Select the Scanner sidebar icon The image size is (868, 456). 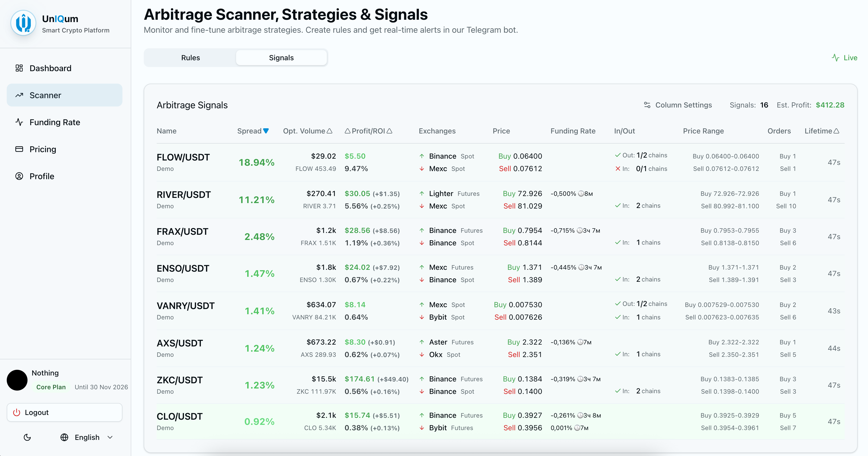pyautogui.click(x=19, y=95)
